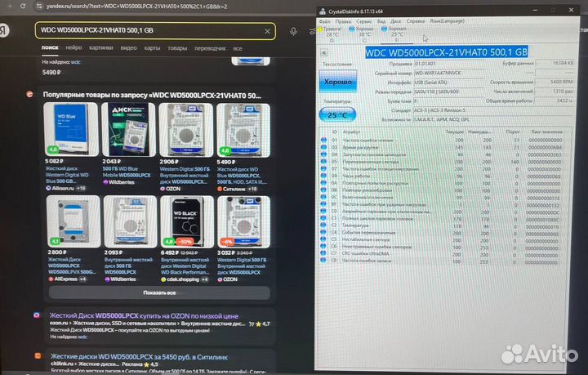This screenshot has width=588, height=375.
Task: Click status dot for attribute 01 row
Action: [x=323, y=140]
